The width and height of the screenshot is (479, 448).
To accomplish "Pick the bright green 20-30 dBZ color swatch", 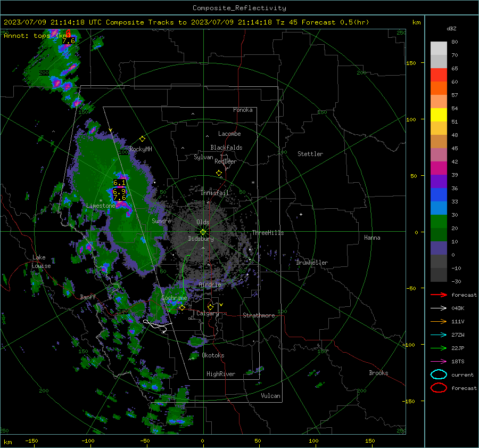I will coord(439,221).
